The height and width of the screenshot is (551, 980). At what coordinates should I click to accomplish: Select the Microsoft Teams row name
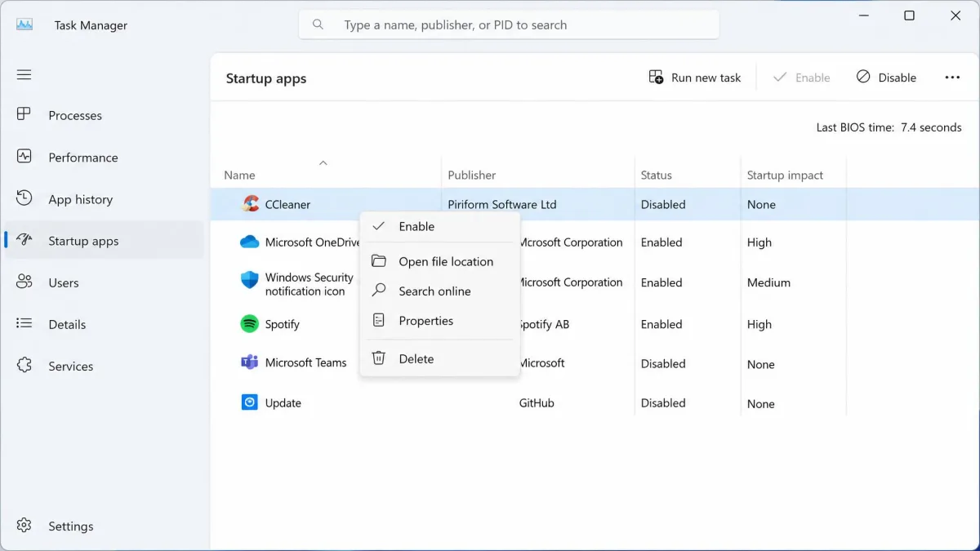pos(305,362)
